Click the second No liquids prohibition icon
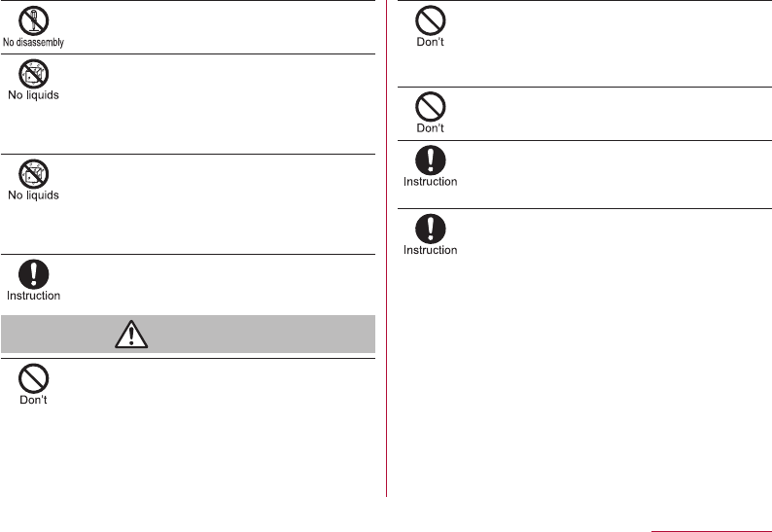The width and height of the screenshot is (772, 532). click(x=33, y=174)
